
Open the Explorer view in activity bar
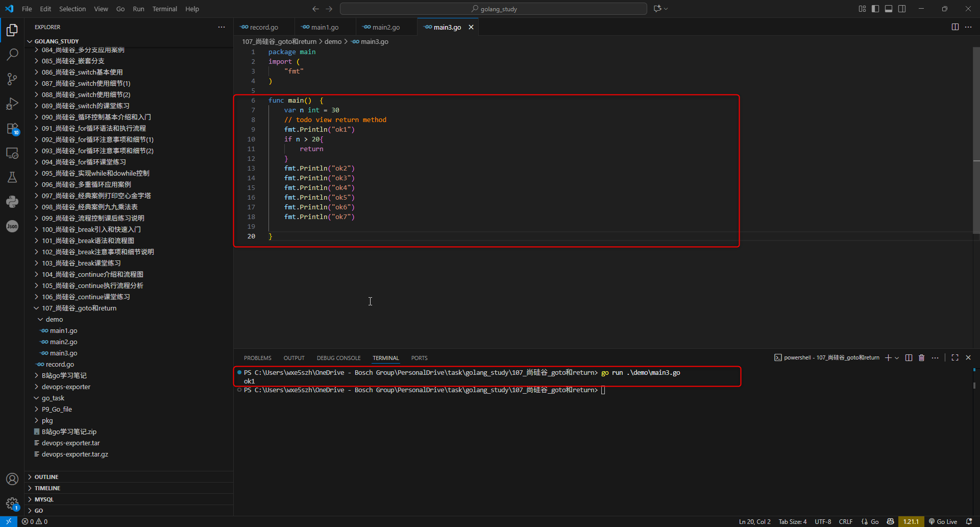[x=12, y=30]
